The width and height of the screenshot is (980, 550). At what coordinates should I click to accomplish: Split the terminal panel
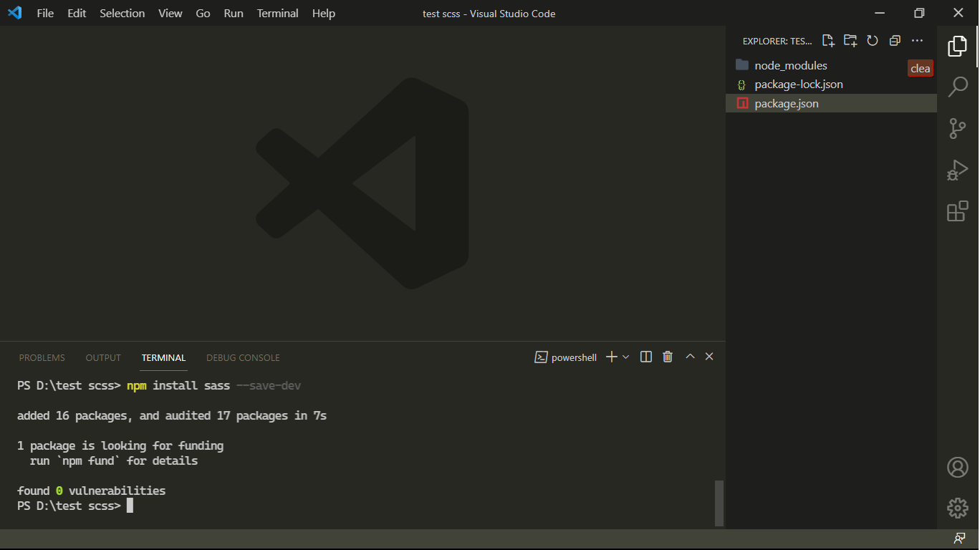tap(646, 357)
